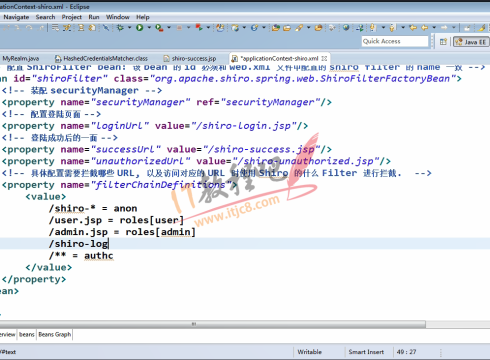Image resolution: width=490 pixels, height=360 pixels.
Task: Click the successUrl property line
Action: [x=167, y=150]
